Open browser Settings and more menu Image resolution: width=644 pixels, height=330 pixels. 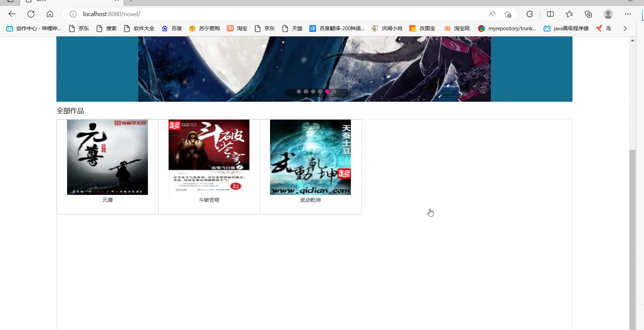(x=628, y=14)
